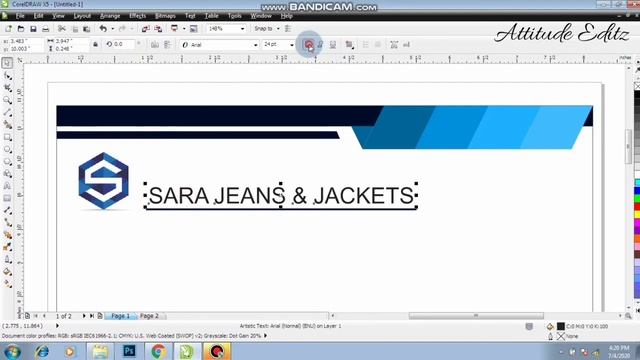The image size is (640, 360).
Task: Go to the next page arrow
Action: pos(84,316)
